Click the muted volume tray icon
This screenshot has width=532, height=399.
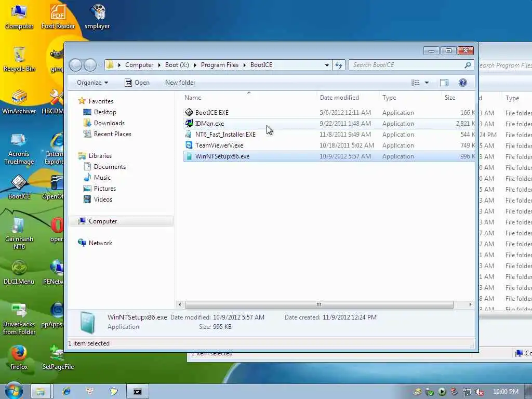479,392
